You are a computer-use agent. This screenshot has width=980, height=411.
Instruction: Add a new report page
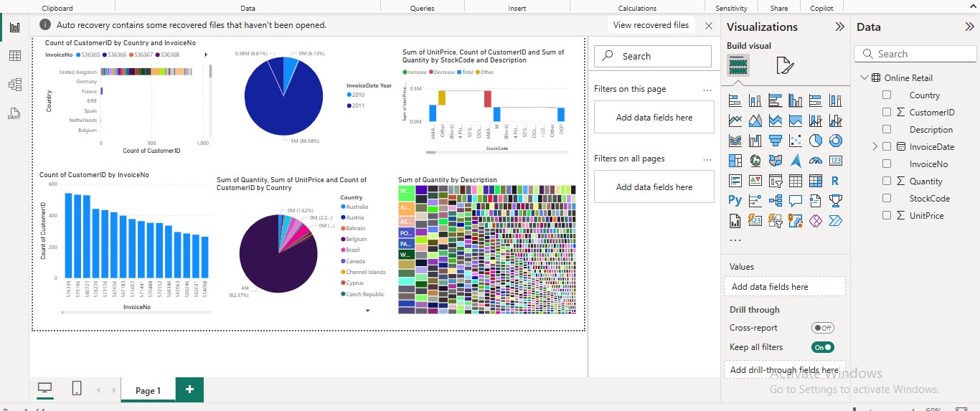tap(189, 389)
